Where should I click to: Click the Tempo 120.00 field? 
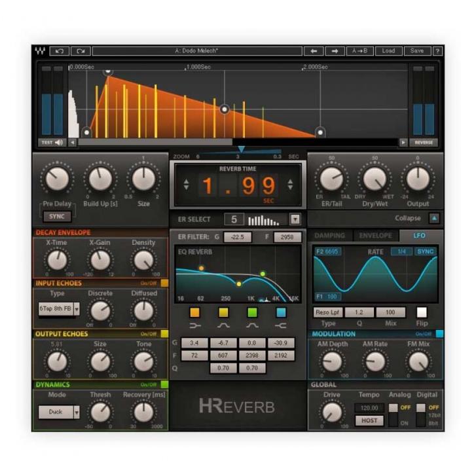(369, 408)
